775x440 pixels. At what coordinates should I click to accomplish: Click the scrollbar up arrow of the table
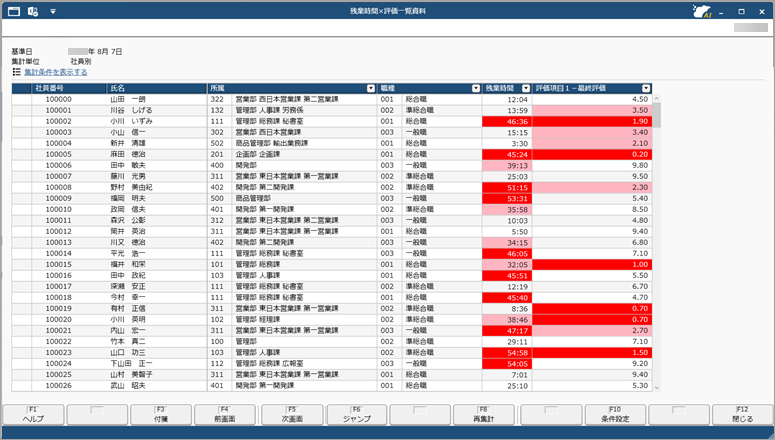pyautogui.click(x=657, y=98)
